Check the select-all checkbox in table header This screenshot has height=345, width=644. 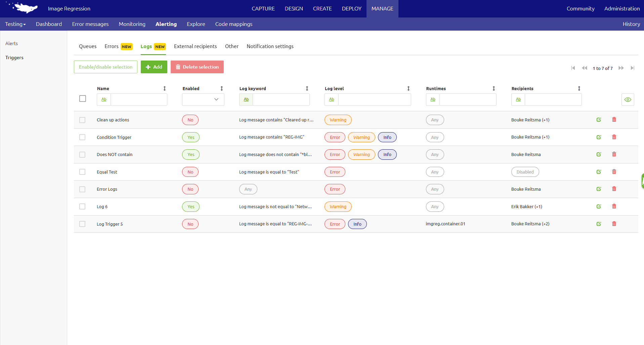click(x=82, y=98)
